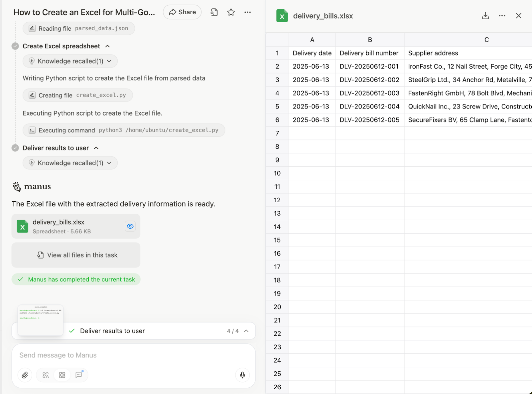
Task: Click the Supplier address header cell
Action: (x=468, y=53)
